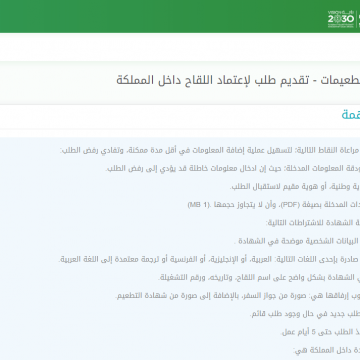
Task: Click the passport copy attachment requirement line
Action: [238, 295]
